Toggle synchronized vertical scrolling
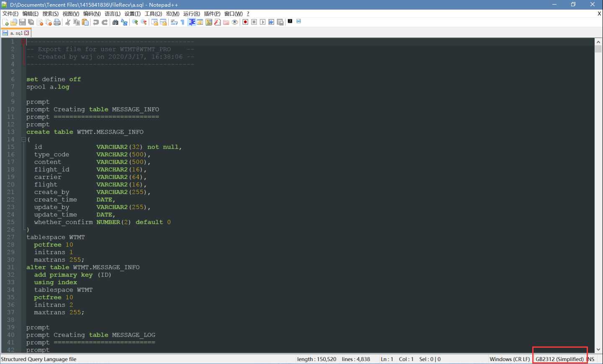Viewport: 603px width, 364px height. 154,22
